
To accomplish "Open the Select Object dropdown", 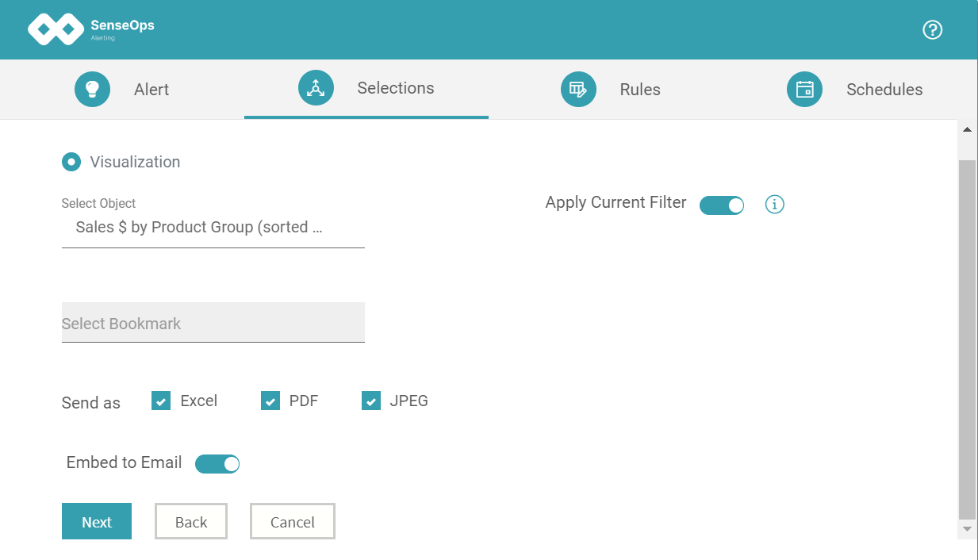I will tap(213, 227).
